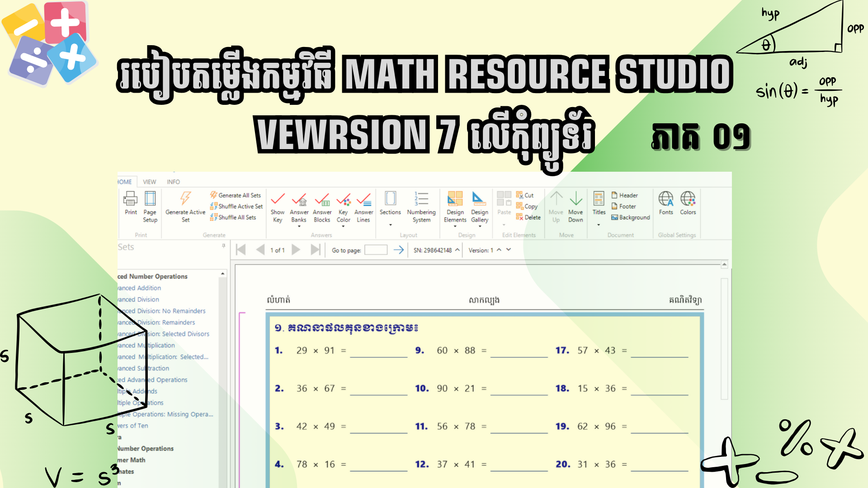
Task: Select Powers of Ten in sets list
Action: 133,426
